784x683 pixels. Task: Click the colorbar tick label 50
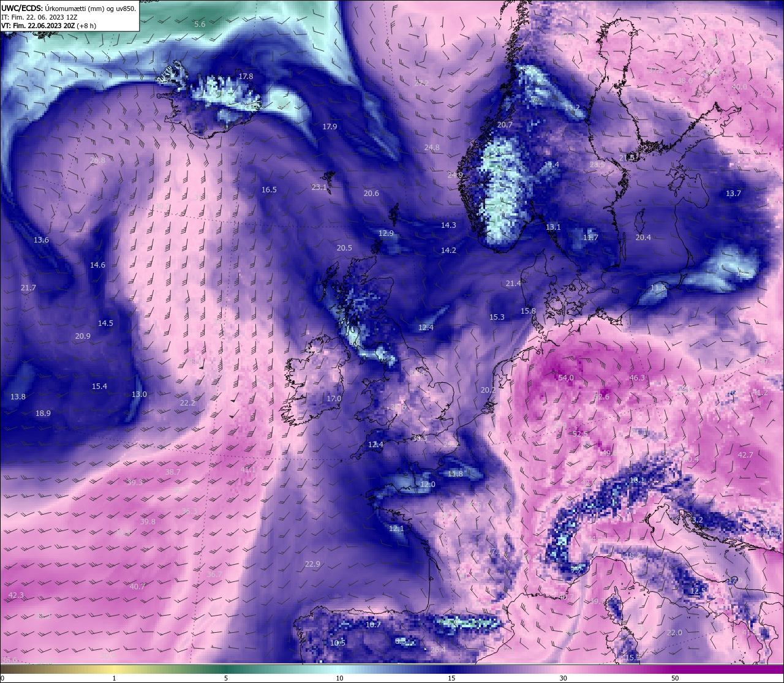675,678
